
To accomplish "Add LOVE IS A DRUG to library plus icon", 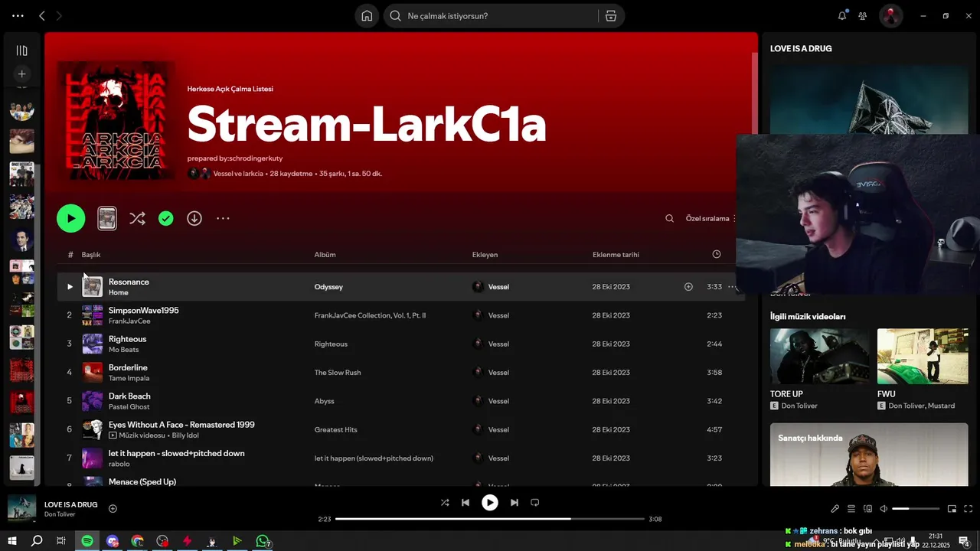I will coord(113,509).
